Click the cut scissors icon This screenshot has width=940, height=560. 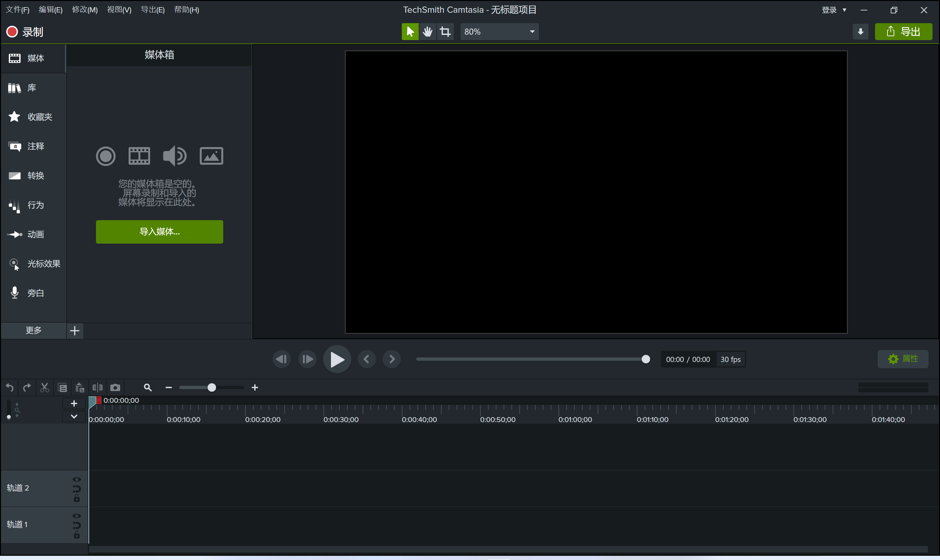pos(44,388)
